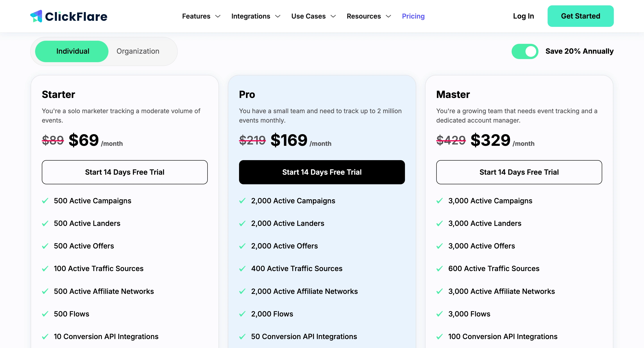This screenshot has width=644, height=348.
Task: Expand the Features menu chevron
Action: (x=218, y=17)
